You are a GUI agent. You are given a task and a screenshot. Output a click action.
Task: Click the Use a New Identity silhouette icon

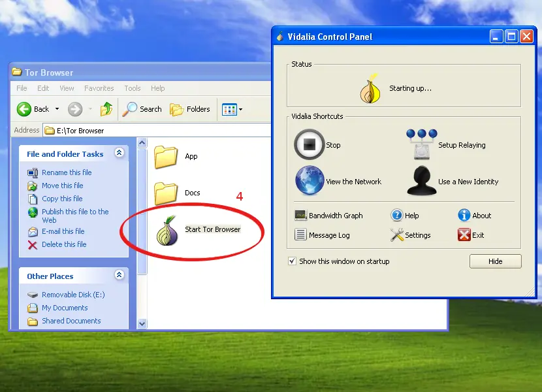pos(422,180)
